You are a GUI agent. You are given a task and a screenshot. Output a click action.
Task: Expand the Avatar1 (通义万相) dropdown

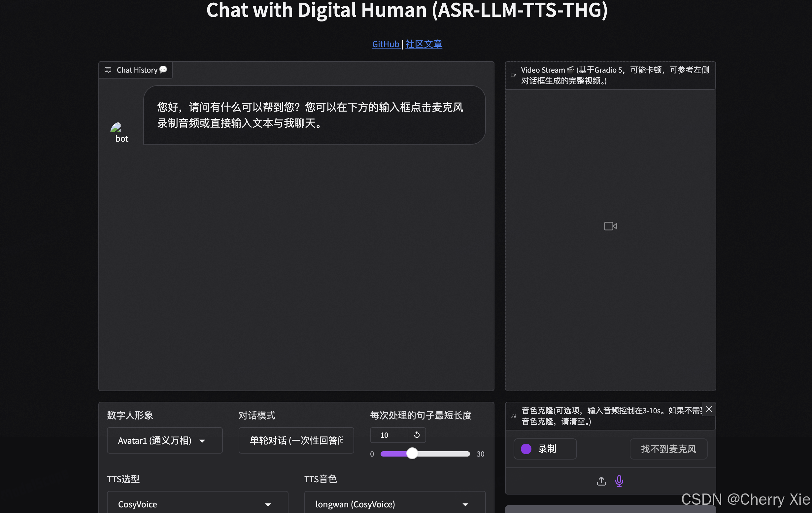165,440
